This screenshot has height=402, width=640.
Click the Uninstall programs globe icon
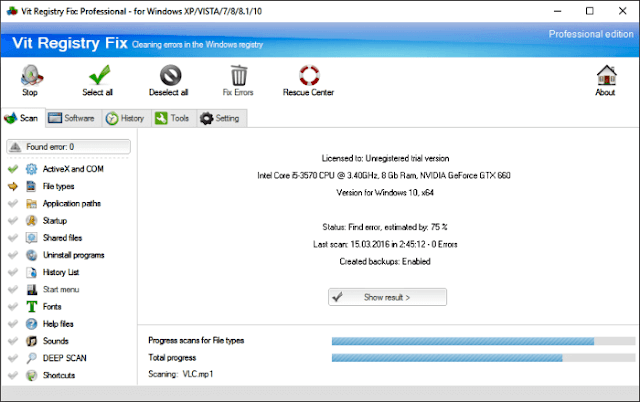31,255
